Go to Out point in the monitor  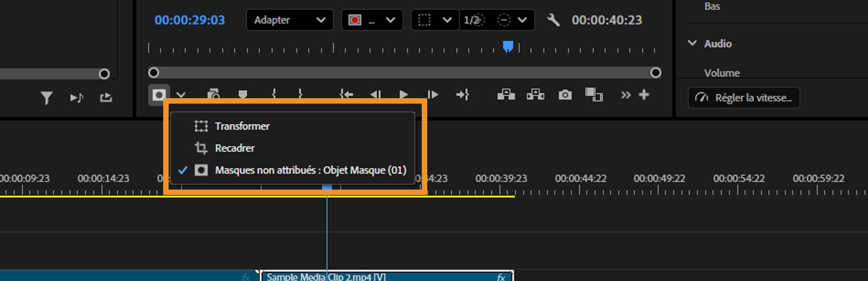click(462, 95)
